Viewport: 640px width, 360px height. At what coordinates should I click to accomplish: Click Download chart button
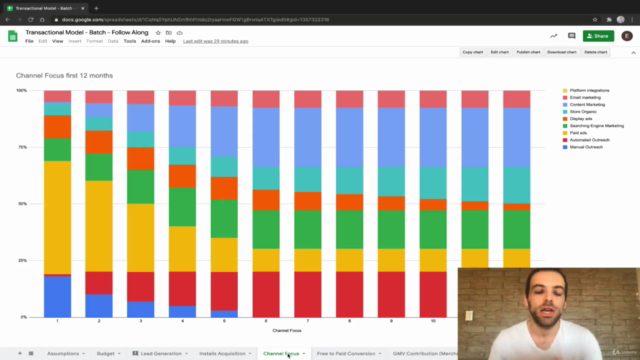coord(562,52)
